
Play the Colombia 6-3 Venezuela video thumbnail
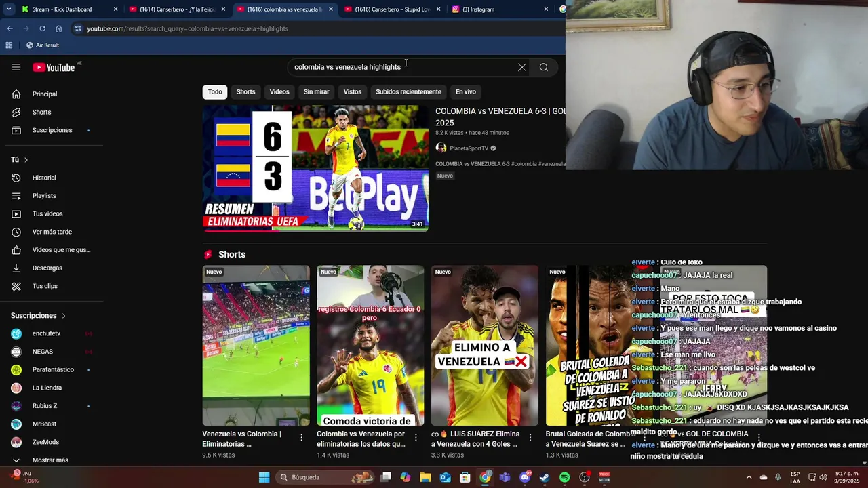coord(315,168)
